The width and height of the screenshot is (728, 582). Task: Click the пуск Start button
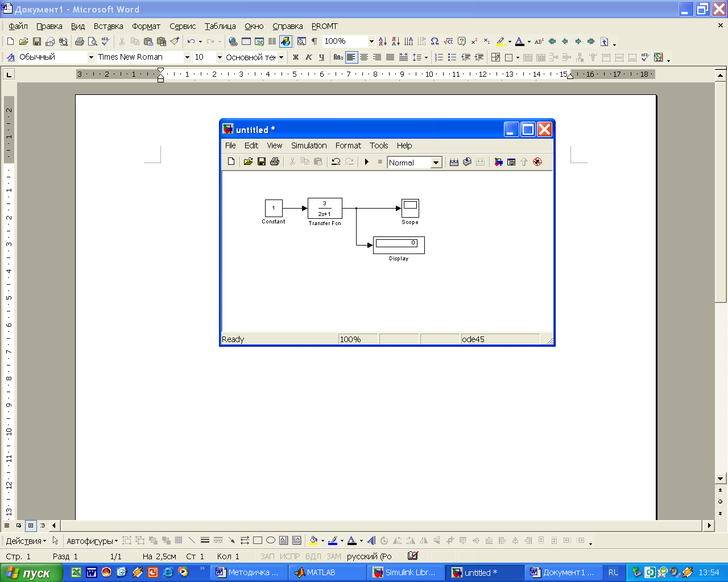[31, 573]
